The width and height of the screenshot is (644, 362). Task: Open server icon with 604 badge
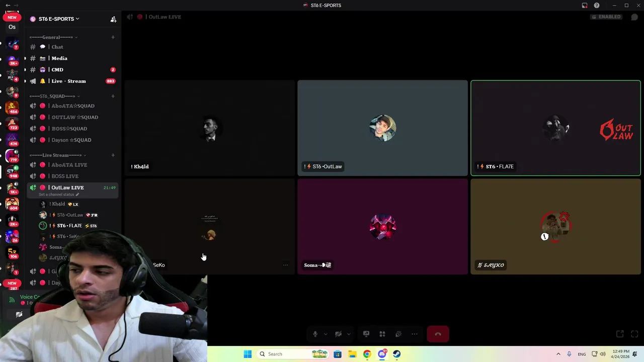tap(12, 204)
